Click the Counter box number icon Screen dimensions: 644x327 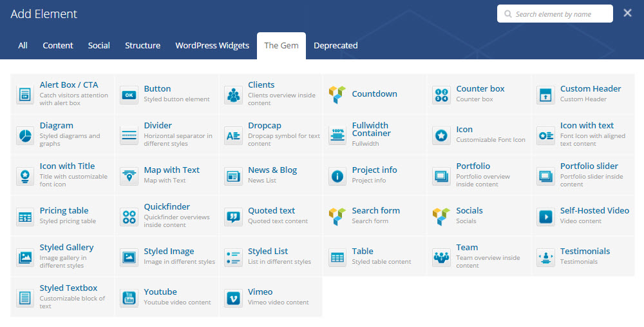point(442,95)
